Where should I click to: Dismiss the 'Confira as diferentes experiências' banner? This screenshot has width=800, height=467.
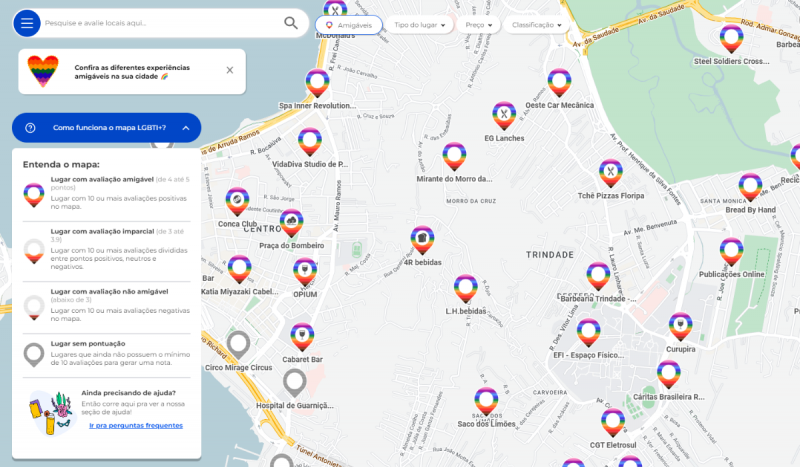pos(230,70)
